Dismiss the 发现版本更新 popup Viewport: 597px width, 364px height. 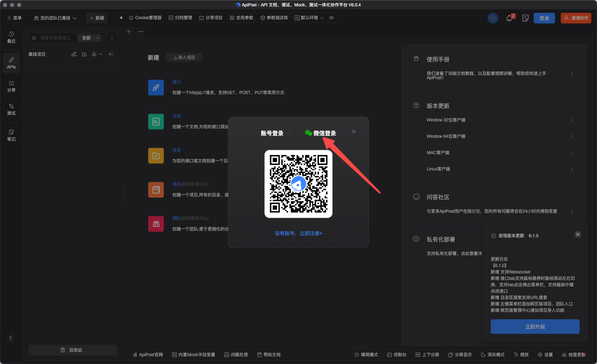[x=578, y=234]
